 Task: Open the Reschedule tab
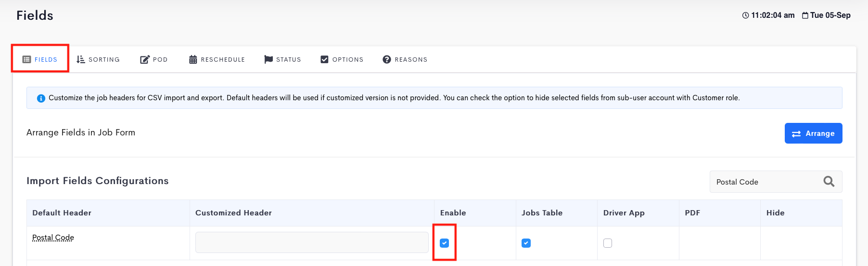tap(222, 59)
